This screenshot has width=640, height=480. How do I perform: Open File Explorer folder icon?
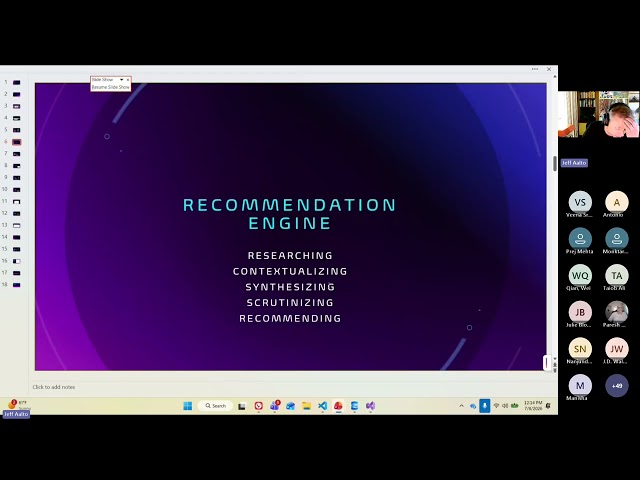pos(307,406)
